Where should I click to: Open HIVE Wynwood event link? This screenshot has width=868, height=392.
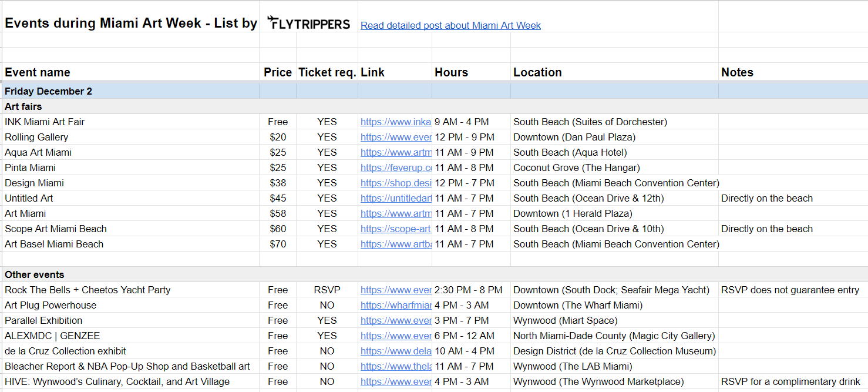click(x=396, y=381)
